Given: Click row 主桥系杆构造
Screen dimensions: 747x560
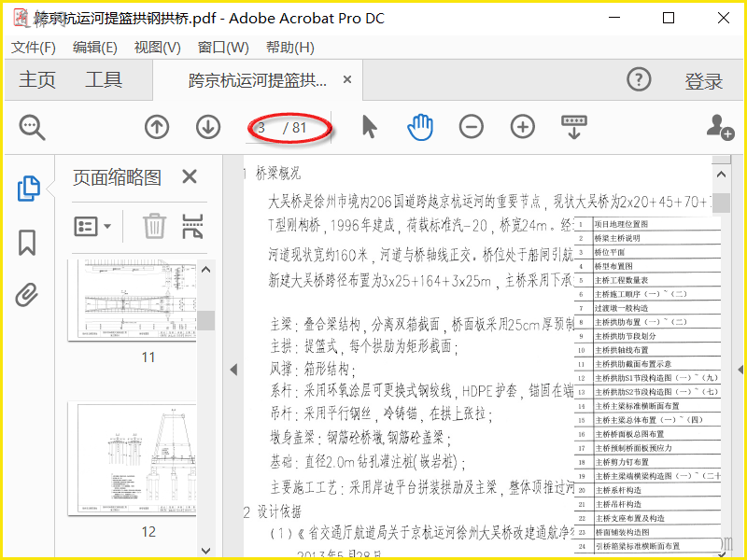Looking at the screenshot, I should (648, 490).
